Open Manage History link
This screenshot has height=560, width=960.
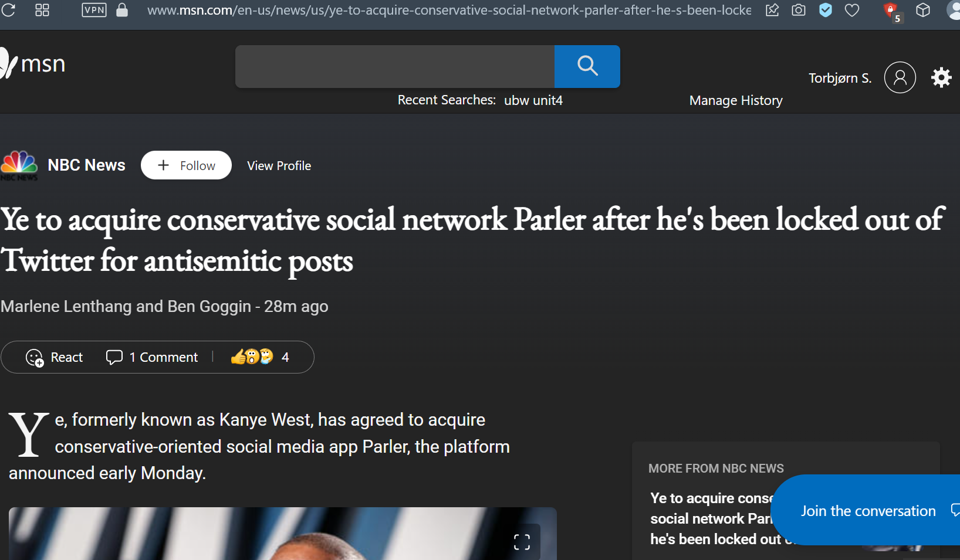click(736, 101)
